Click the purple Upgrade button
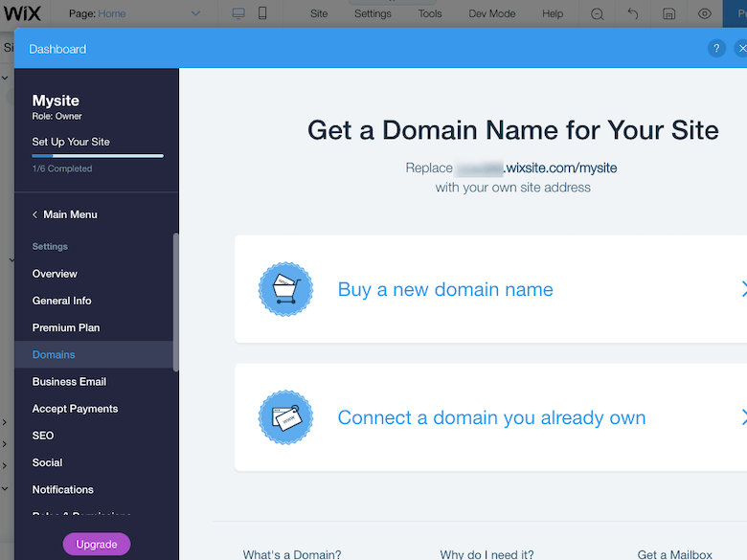 coord(97,544)
